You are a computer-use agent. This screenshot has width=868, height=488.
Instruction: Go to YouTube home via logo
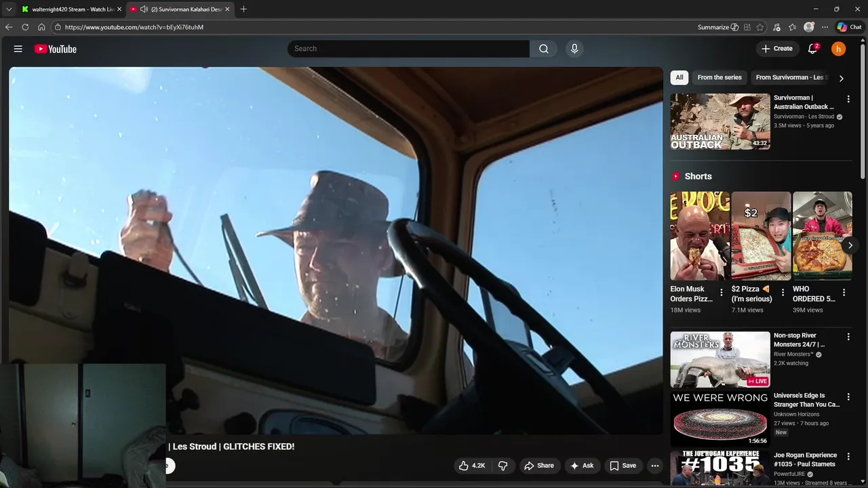[x=56, y=49]
